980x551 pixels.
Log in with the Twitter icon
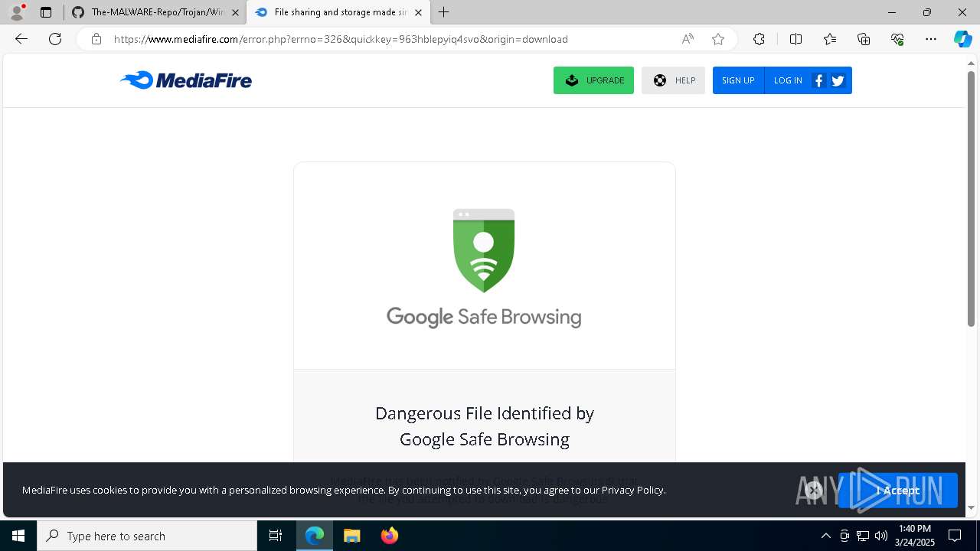pos(838,80)
